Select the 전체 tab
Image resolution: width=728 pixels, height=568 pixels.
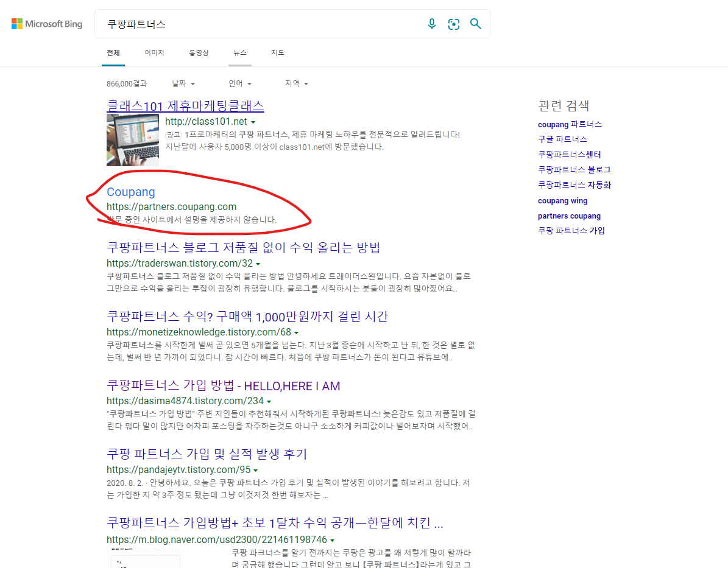click(113, 53)
